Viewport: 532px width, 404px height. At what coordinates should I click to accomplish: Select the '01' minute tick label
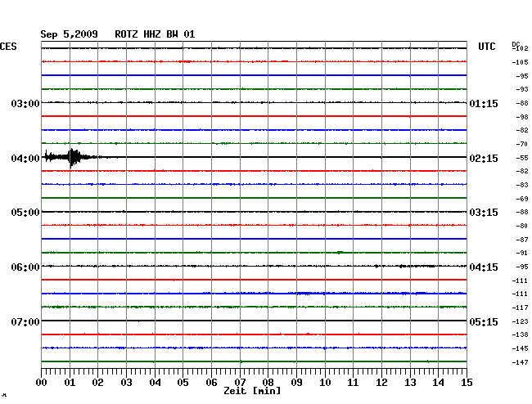tap(70, 383)
